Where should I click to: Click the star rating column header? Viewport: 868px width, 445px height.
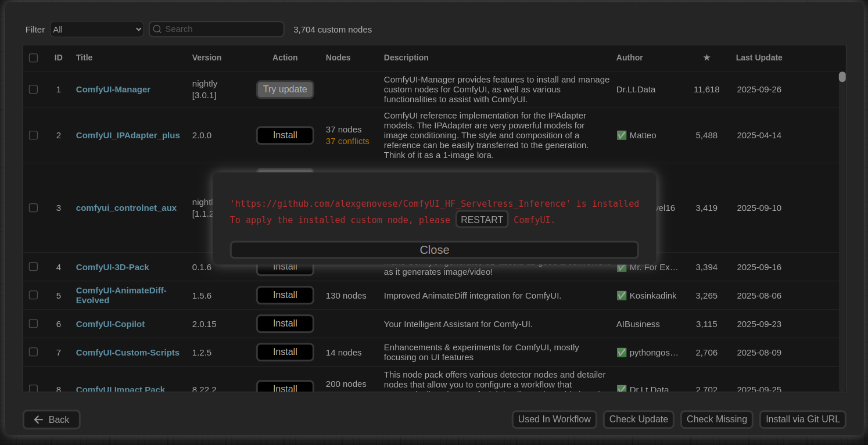706,58
